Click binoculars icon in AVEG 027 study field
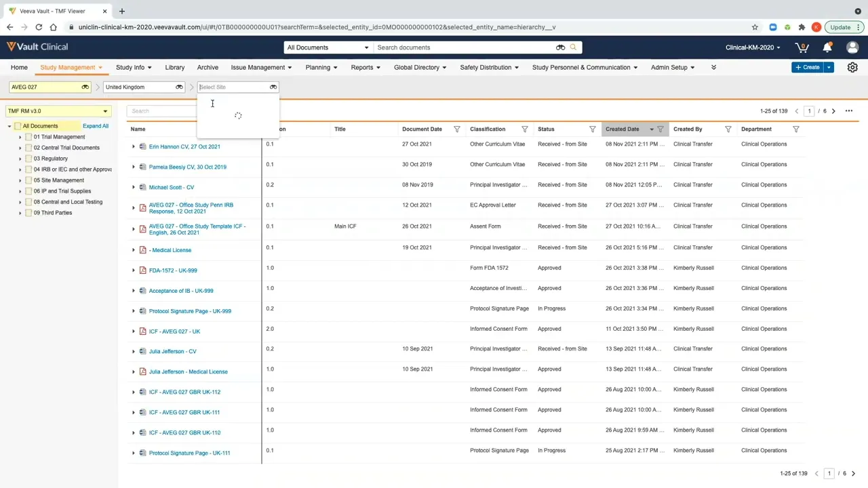Image resolution: width=868 pixels, height=488 pixels. (85, 87)
